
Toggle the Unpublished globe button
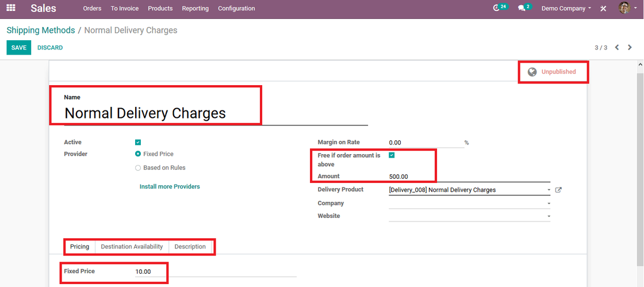pos(553,72)
